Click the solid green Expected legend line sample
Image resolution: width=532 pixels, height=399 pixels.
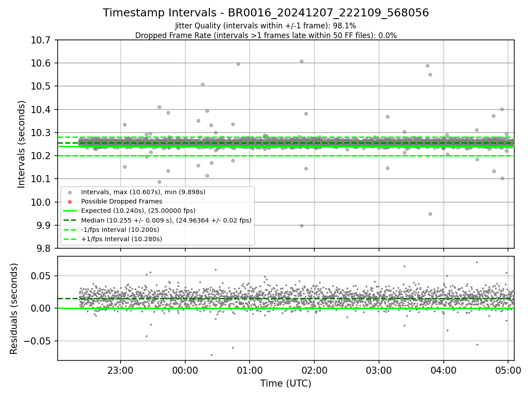pyautogui.click(x=70, y=211)
